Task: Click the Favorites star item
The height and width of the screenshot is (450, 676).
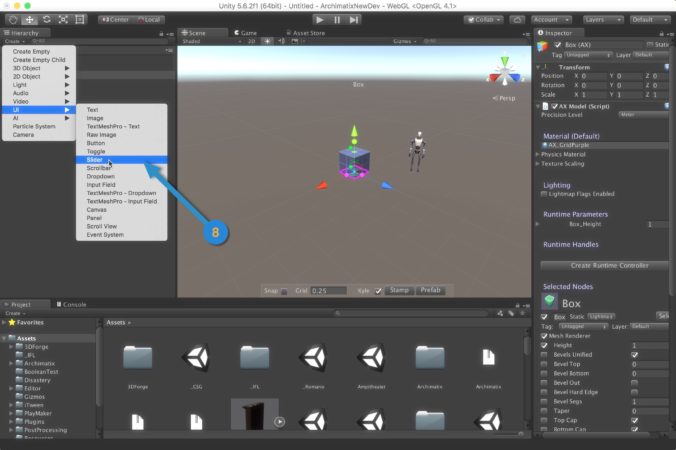Action: (x=26, y=322)
